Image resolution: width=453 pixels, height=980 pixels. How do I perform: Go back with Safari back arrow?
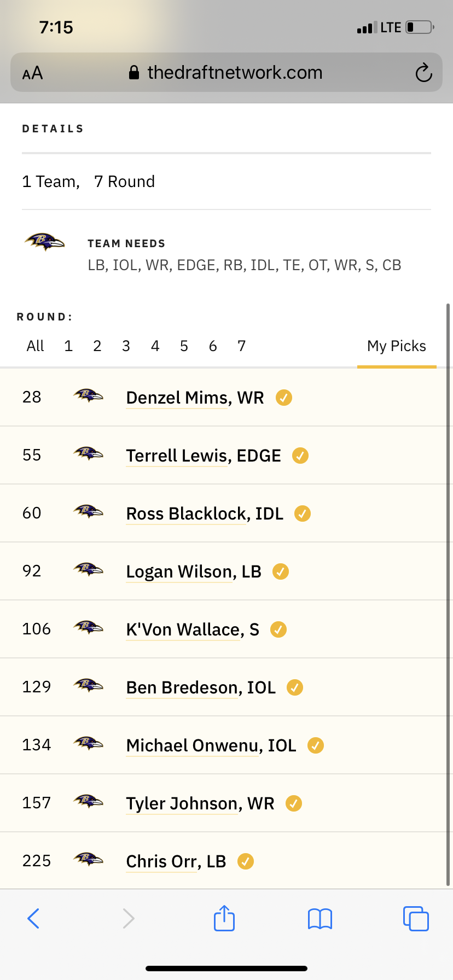33,918
